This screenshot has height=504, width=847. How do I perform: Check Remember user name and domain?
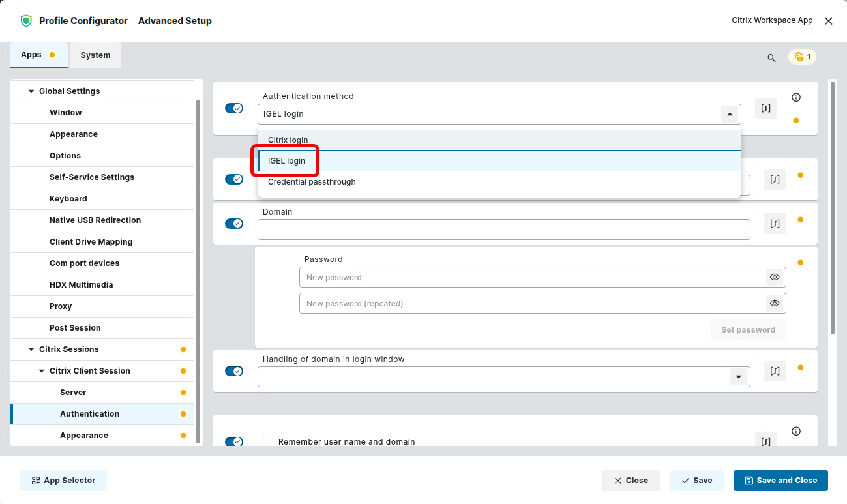click(268, 441)
